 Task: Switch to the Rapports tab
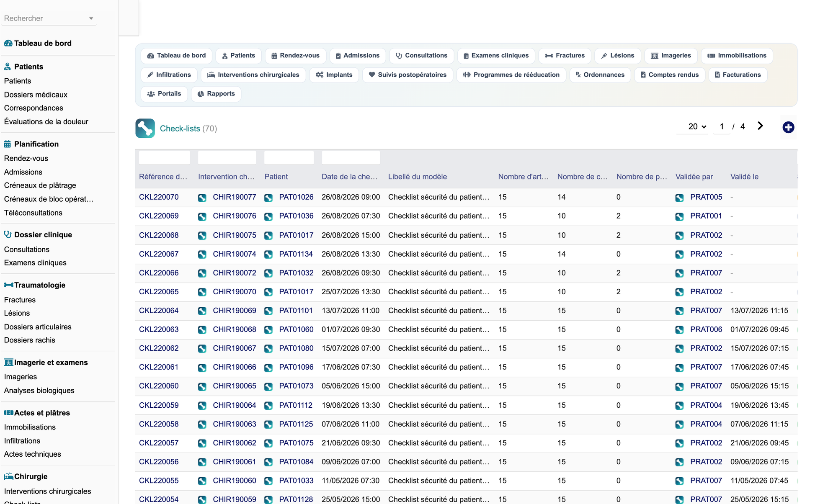pos(216,94)
